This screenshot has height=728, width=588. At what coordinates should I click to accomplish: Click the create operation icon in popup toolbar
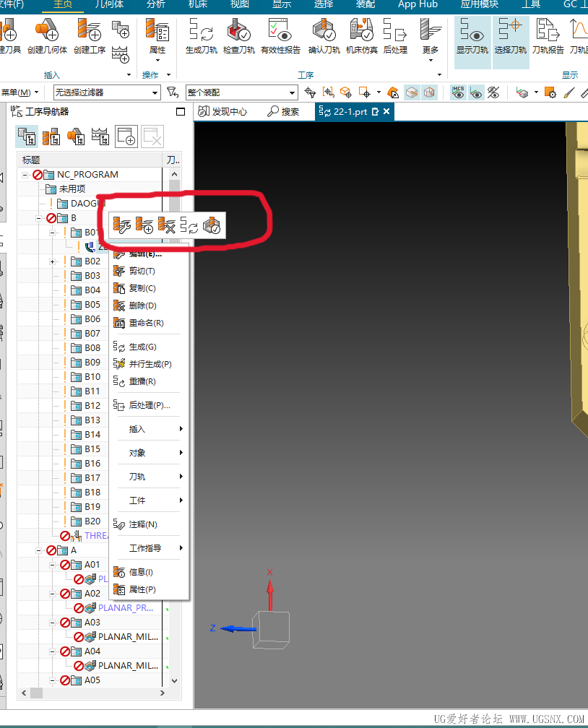(144, 225)
